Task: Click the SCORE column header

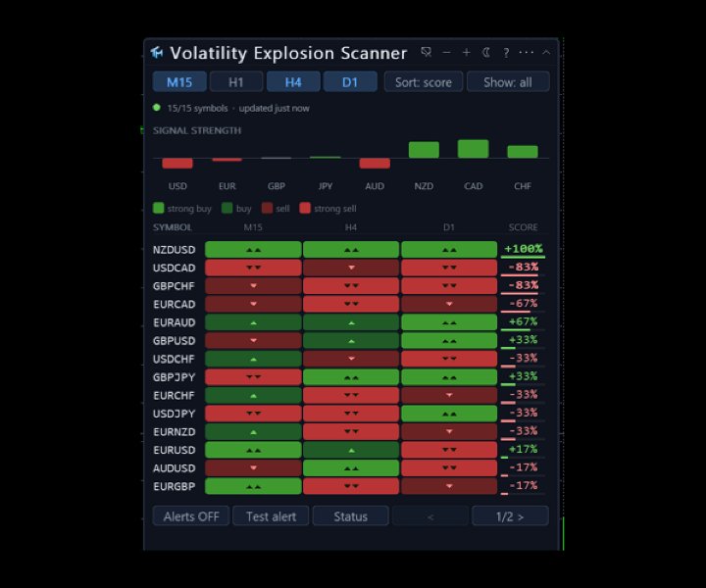Action: point(524,227)
